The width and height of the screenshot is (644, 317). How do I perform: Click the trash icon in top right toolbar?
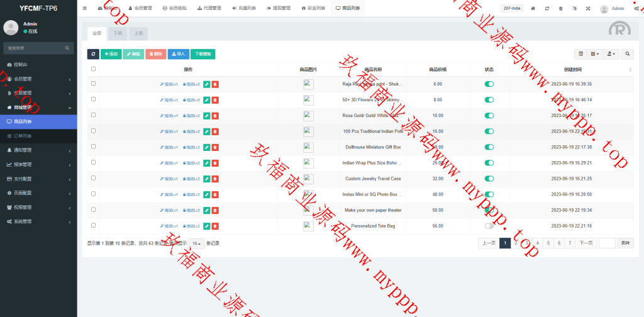click(560, 9)
